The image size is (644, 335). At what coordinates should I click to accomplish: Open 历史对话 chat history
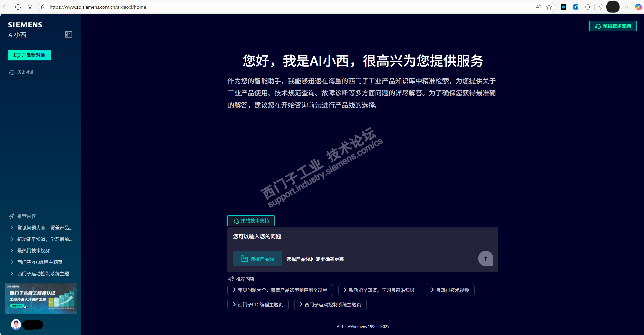[x=21, y=72]
